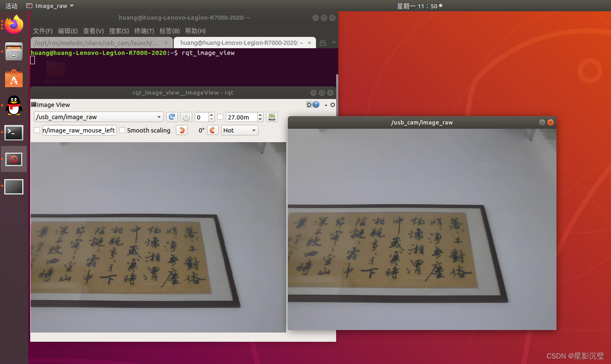Click the zoom value field showing 0
Viewport: 611px width, 364px height.
(202, 117)
